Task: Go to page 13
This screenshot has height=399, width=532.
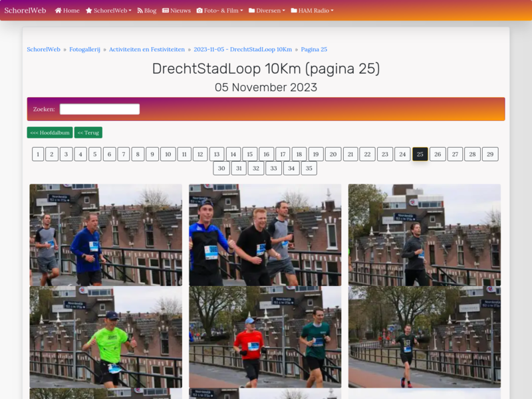Action: click(217, 154)
